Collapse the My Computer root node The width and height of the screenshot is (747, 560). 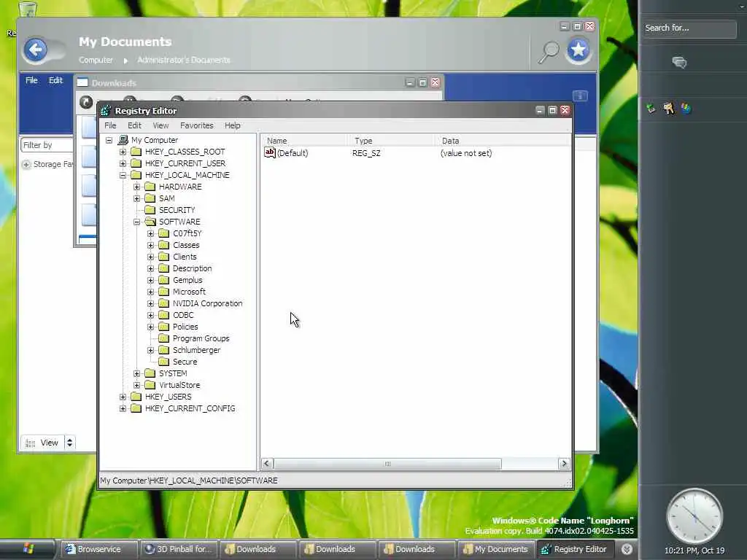[109, 140]
